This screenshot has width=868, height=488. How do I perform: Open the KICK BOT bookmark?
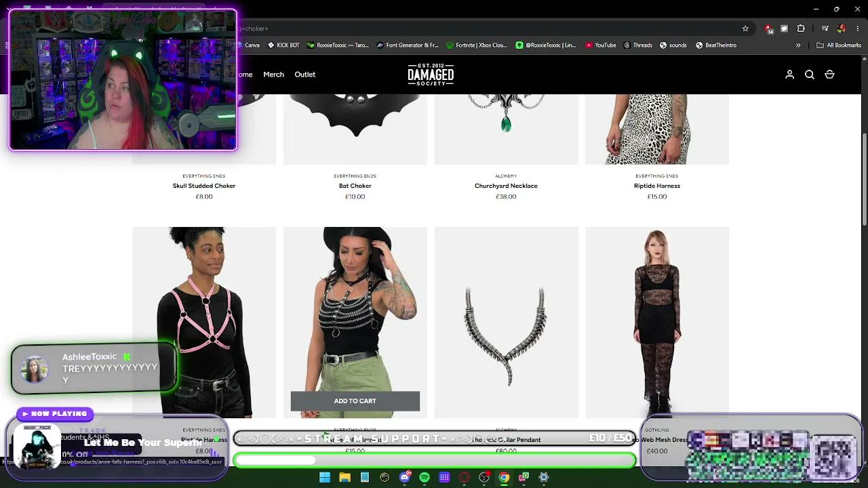pyautogui.click(x=283, y=45)
